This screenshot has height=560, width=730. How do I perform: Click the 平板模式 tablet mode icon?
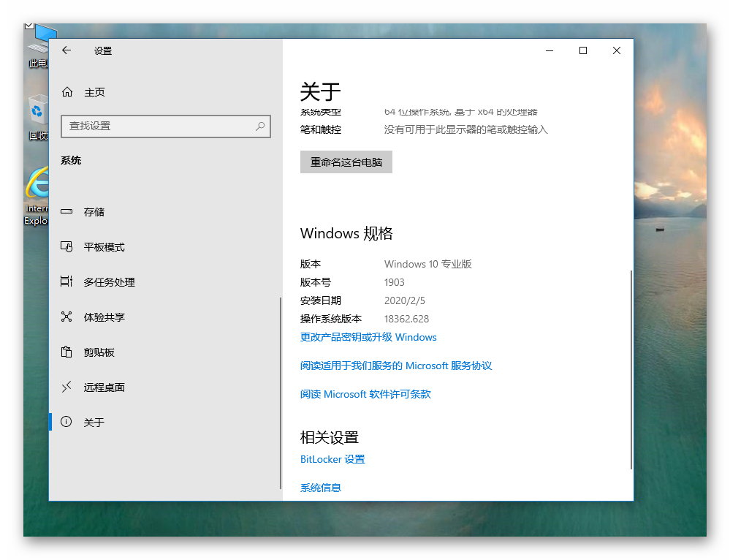coord(66,247)
